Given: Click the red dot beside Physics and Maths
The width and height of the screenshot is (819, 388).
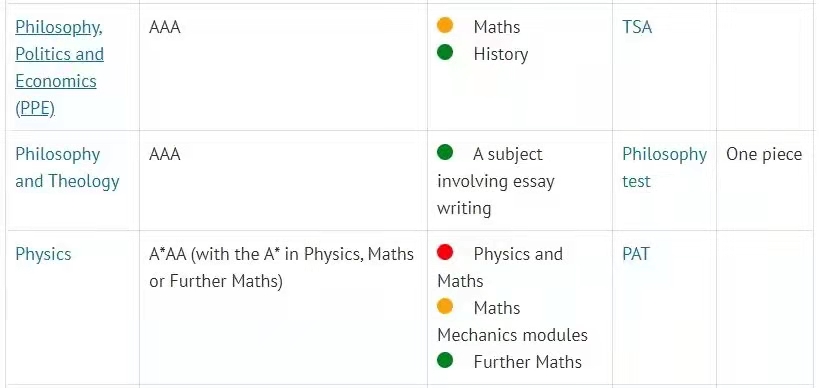Looking at the screenshot, I should click(444, 252).
